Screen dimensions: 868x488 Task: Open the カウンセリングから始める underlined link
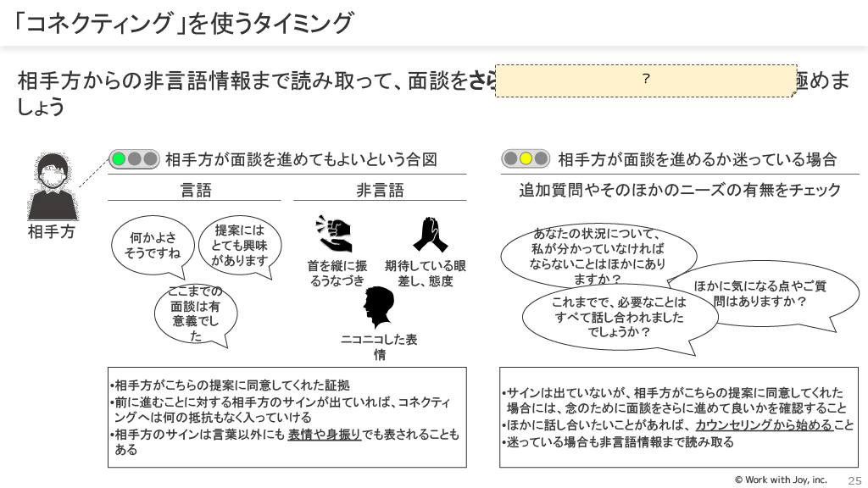point(763,425)
